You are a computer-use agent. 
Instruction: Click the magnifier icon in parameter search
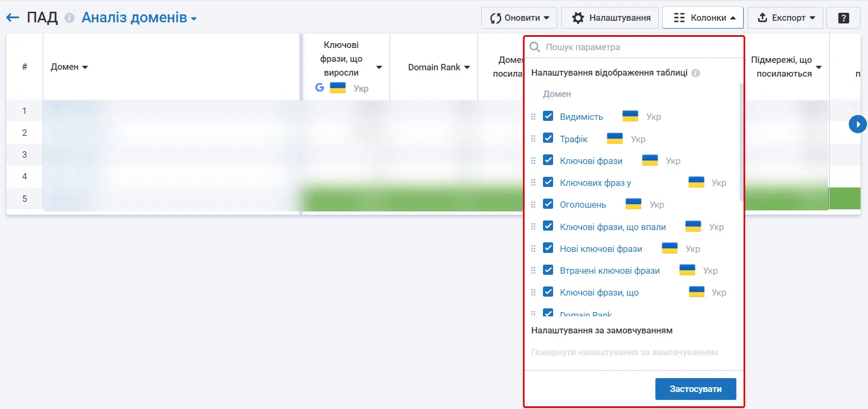535,47
